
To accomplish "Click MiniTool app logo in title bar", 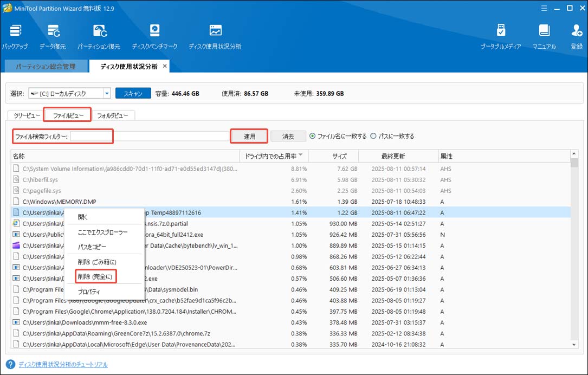I will point(7,8).
